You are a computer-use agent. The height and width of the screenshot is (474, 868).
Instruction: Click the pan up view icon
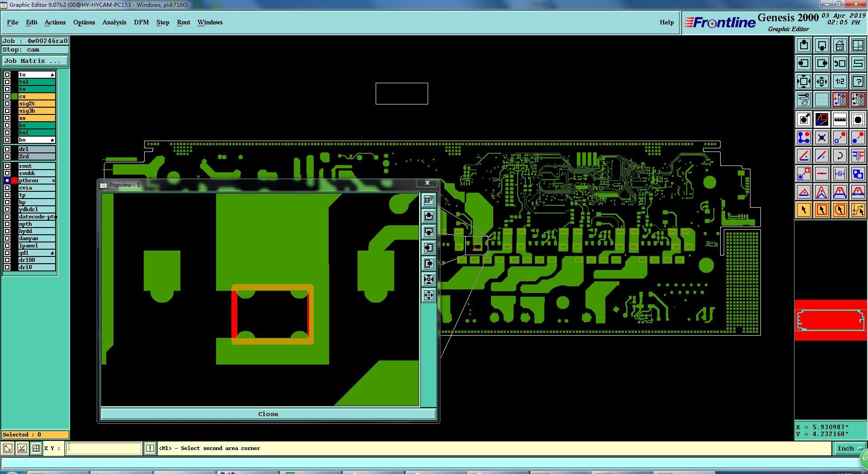tap(804, 45)
